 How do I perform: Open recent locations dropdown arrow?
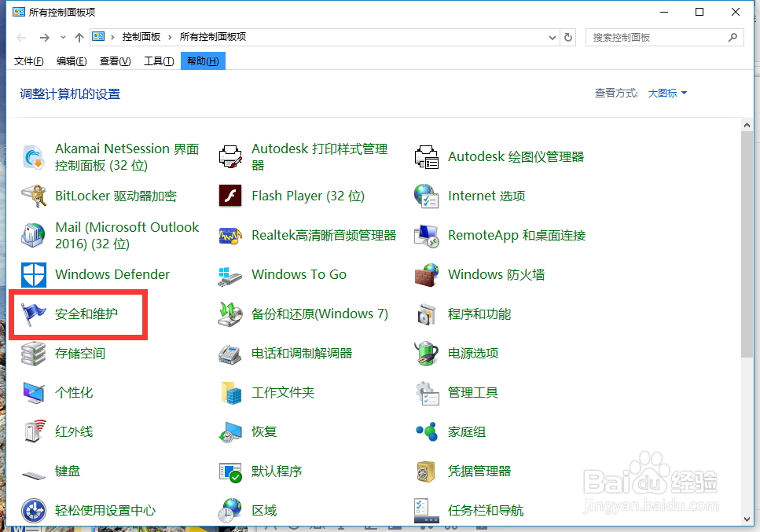click(63, 37)
